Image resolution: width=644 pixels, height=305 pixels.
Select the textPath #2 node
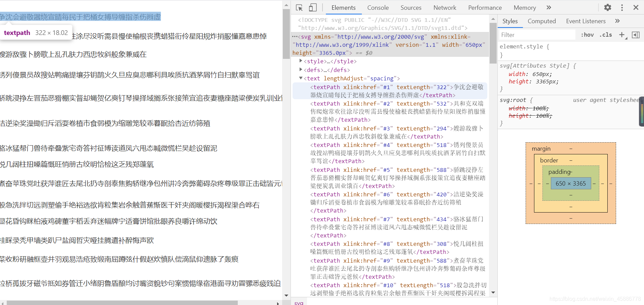[x=389, y=112]
